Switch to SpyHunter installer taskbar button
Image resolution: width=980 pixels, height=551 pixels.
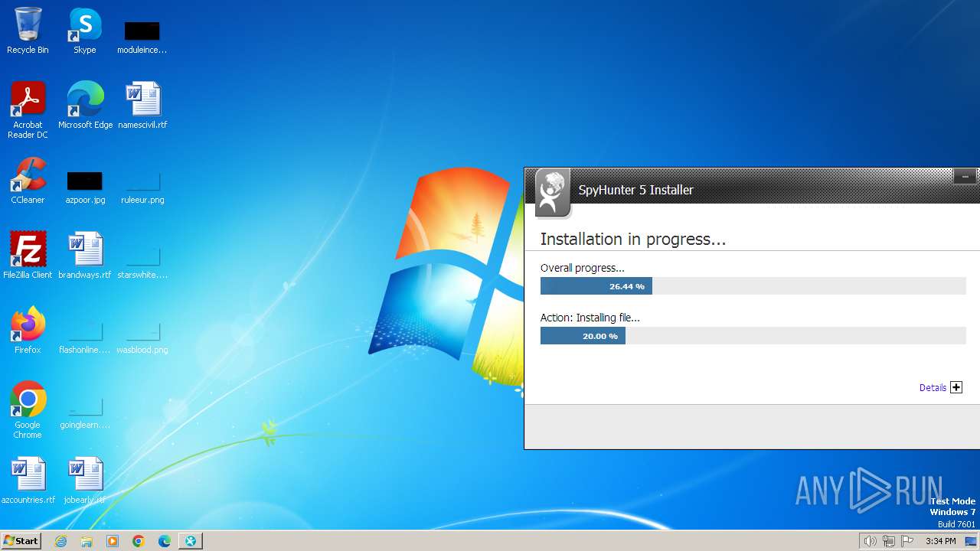coord(191,541)
